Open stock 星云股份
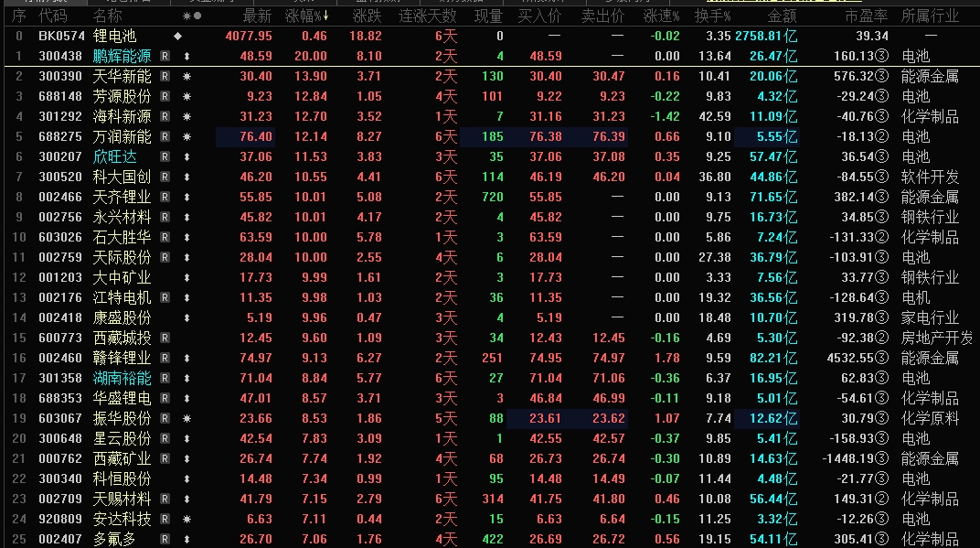The image size is (980, 548). (122, 438)
